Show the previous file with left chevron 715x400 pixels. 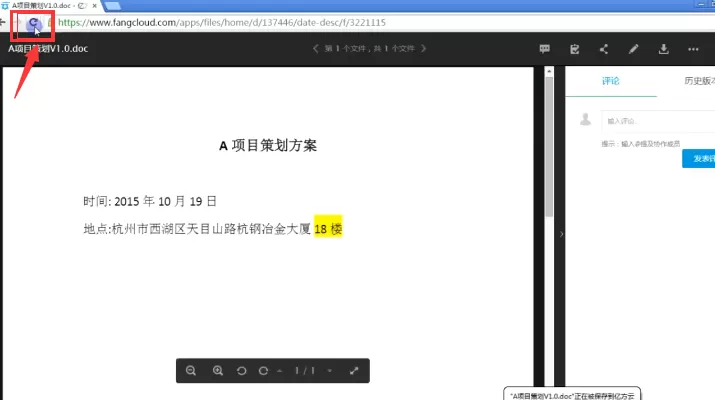(x=316, y=48)
